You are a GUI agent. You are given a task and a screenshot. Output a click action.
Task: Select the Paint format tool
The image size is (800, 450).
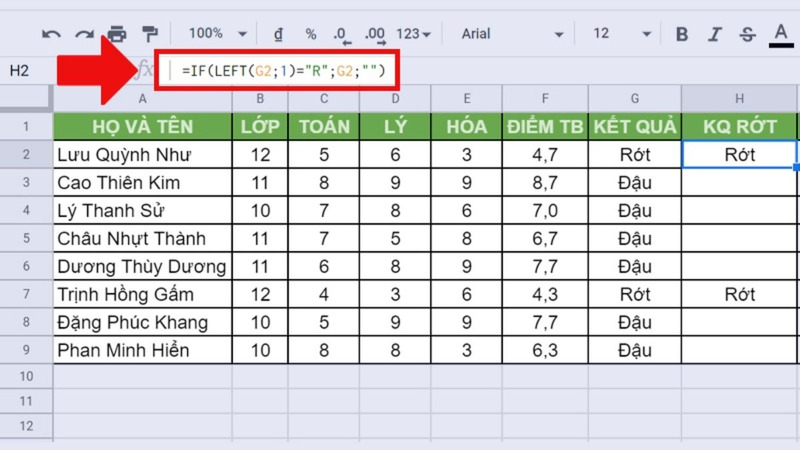(150, 34)
